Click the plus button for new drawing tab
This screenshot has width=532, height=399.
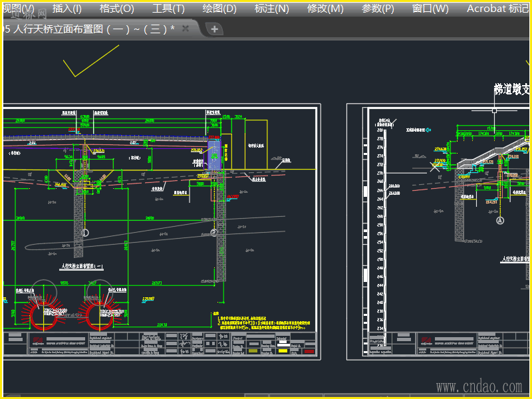(214, 29)
